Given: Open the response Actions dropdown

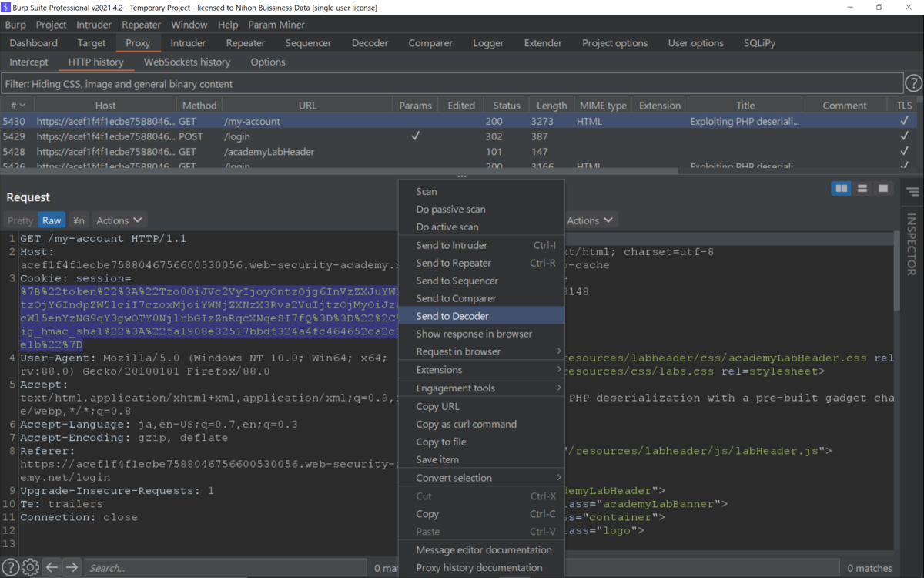Looking at the screenshot, I should point(590,220).
